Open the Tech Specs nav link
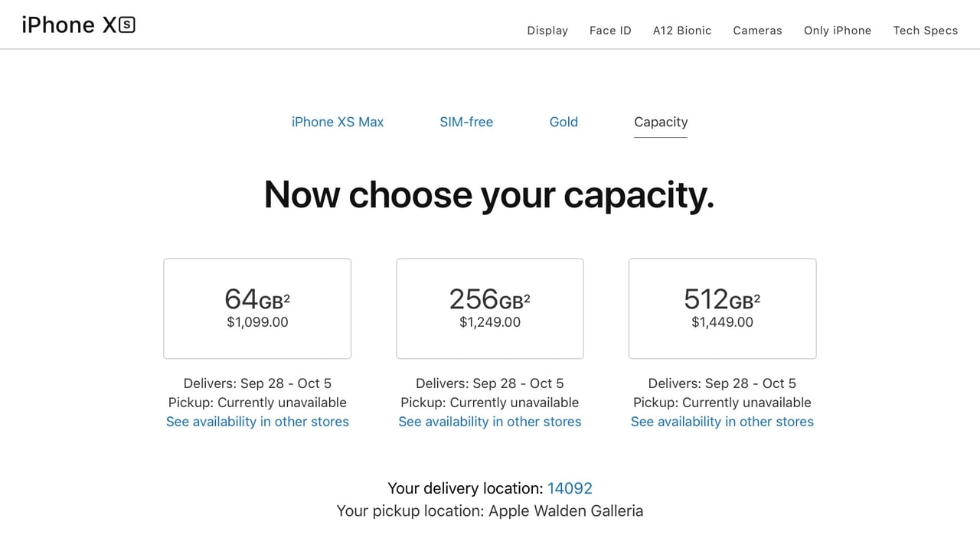The height and width of the screenshot is (551, 980). click(926, 31)
